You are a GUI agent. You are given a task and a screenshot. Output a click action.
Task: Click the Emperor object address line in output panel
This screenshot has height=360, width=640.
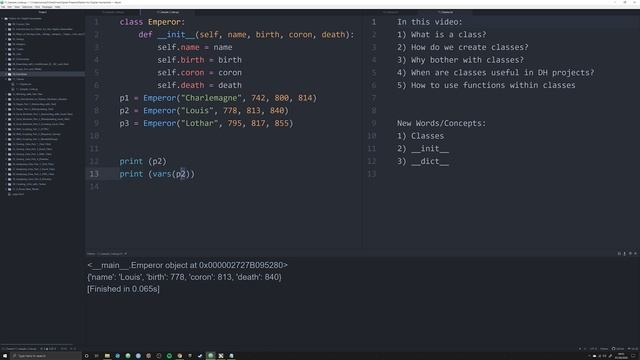[187, 265]
